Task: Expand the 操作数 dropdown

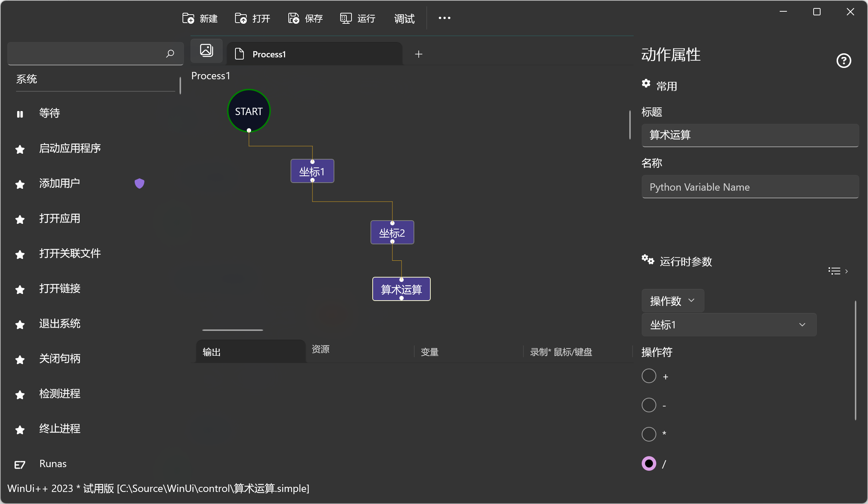Action: click(672, 301)
